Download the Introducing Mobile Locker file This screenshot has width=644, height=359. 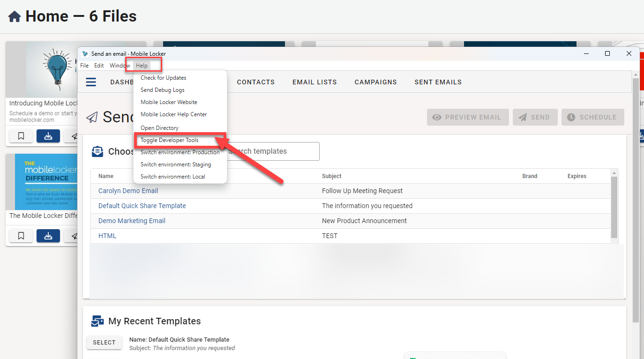pos(48,136)
